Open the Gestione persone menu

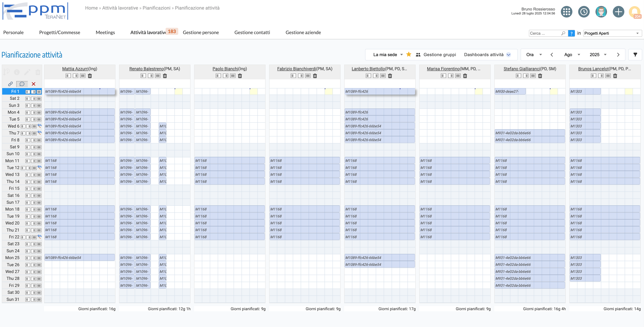click(200, 32)
